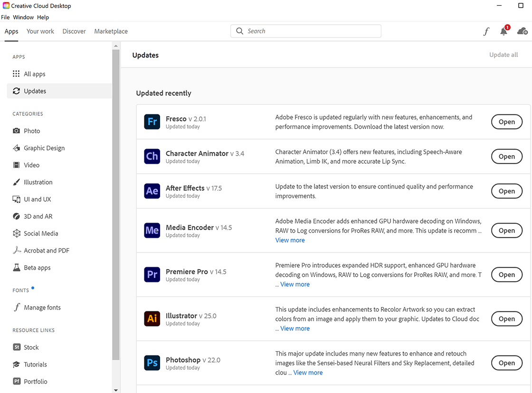This screenshot has width=532, height=393.
Task: Open the Help menu
Action: pos(43,17)
